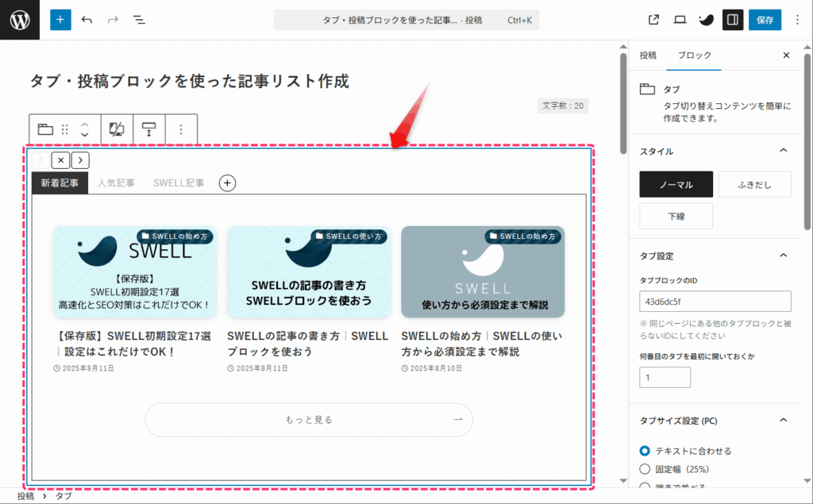
Task: Choose the ノーマル style button
Action: (x=676, y=185)
